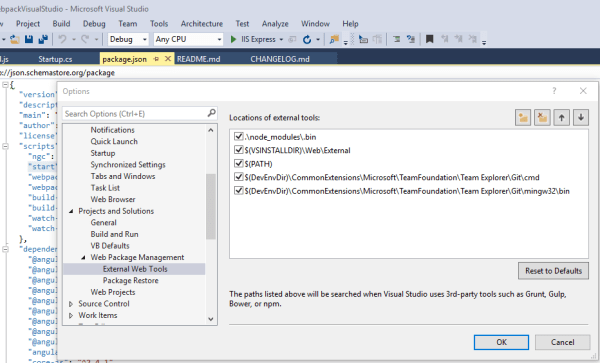Switch to the README.md tab
The width and height of the screenshot is (600, 363).
(199, 59)
